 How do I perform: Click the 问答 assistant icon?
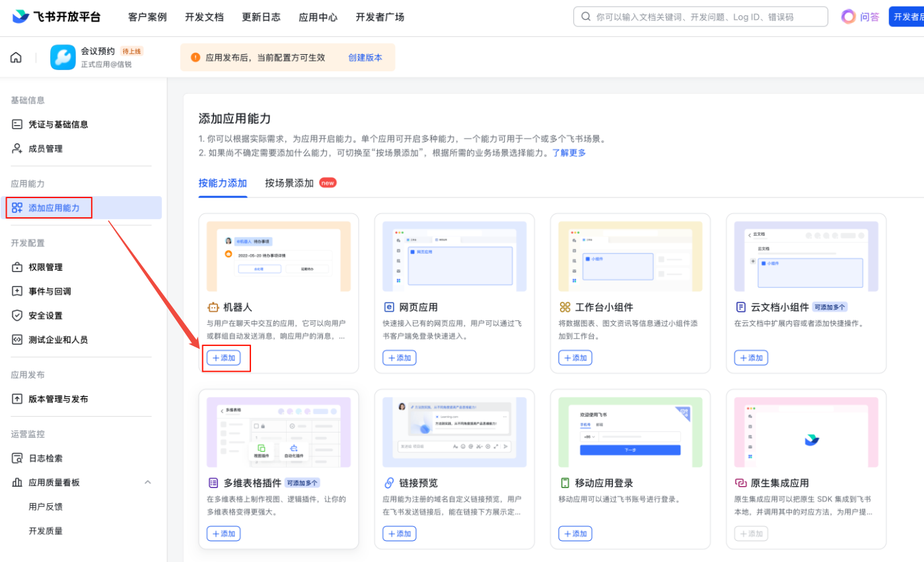[848, 17]
